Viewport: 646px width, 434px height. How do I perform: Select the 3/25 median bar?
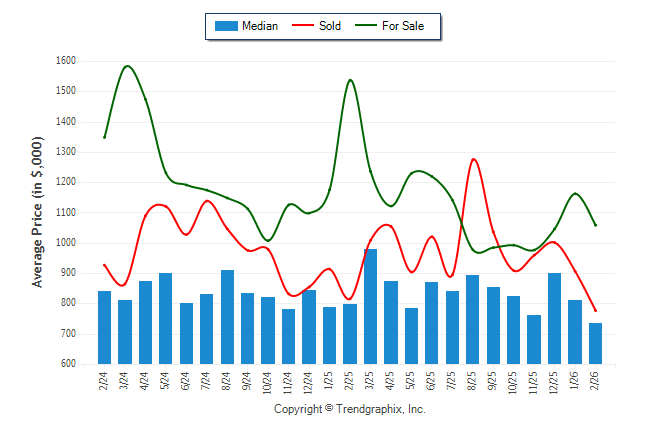coord(370,306)
